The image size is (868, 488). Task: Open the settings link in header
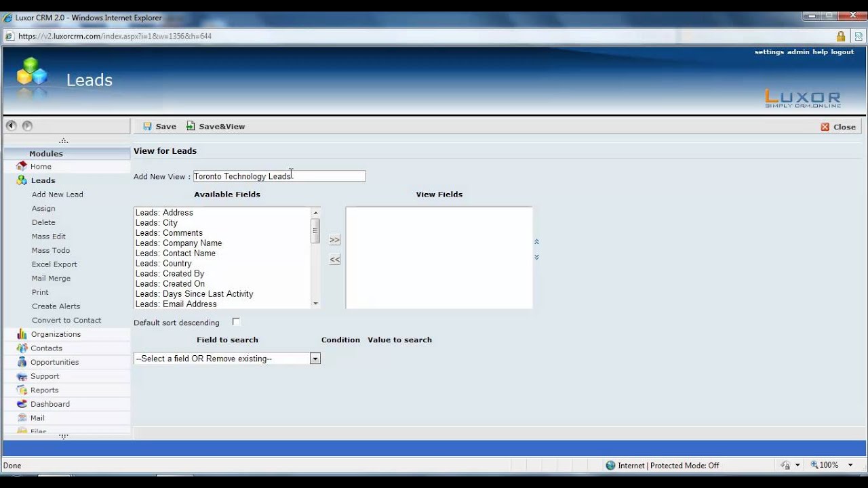(769, 52)
